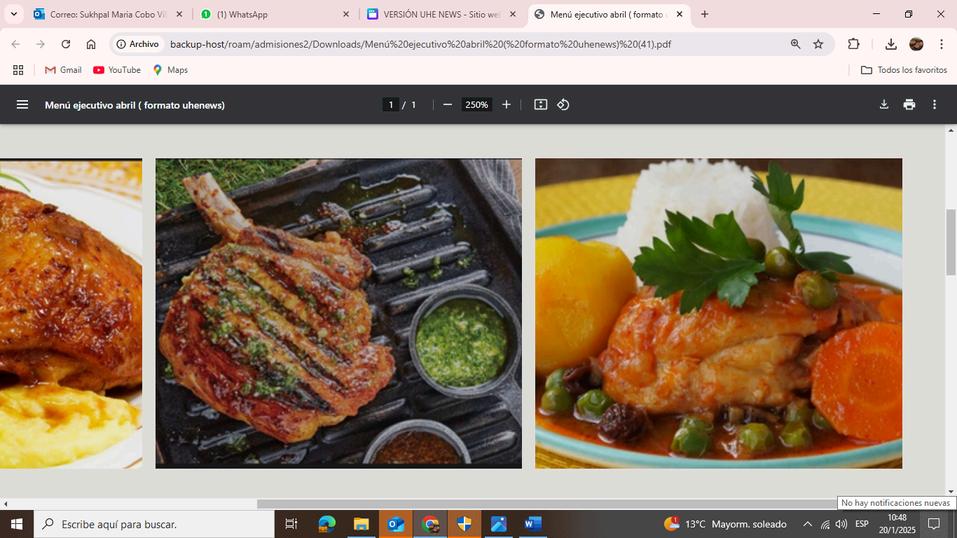Open the weather widget 13°C
This screenshot has height=538, width=957.
(x=725, y=524)
